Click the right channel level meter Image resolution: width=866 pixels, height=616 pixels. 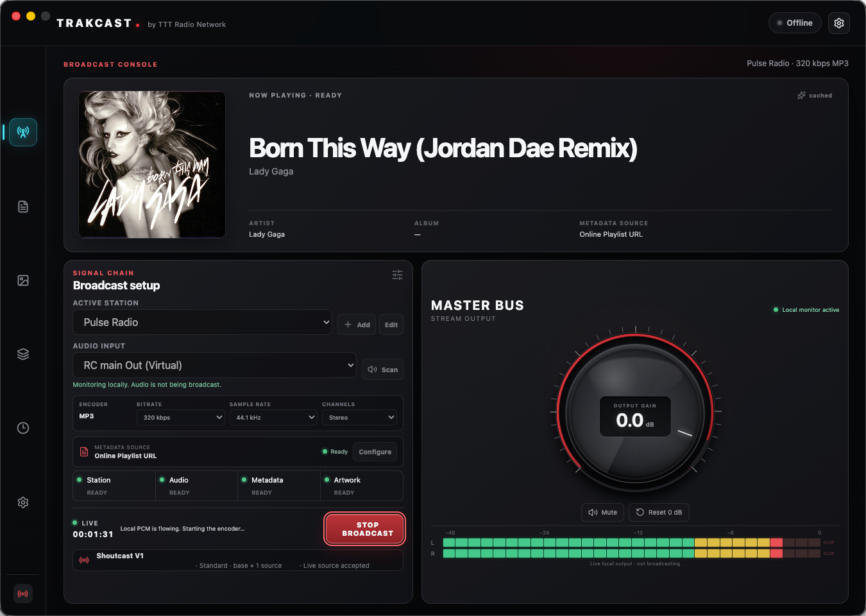tap(632, 553)
